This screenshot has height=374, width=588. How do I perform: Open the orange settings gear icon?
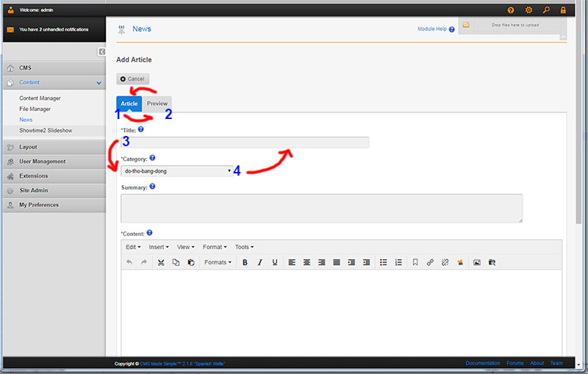click(528, 10)
